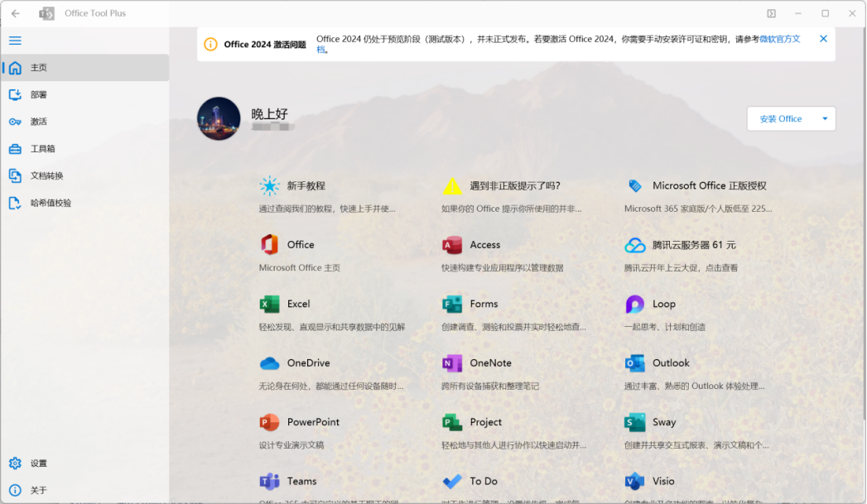Click the Office 2024 激活问题 notice title
The width and height of the screenshot is (867, 504).
point(265,44)
